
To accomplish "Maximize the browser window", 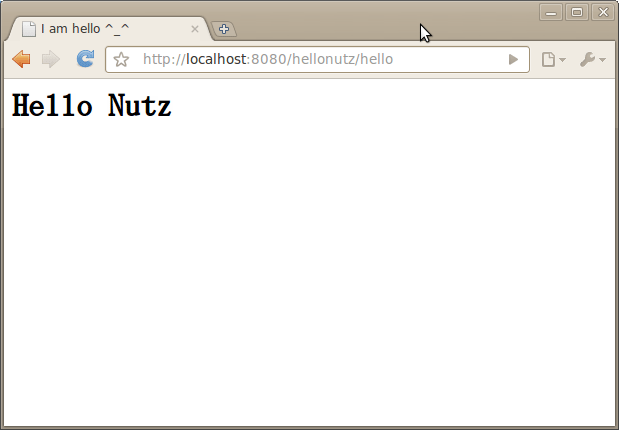I will (x=577, y=12).
